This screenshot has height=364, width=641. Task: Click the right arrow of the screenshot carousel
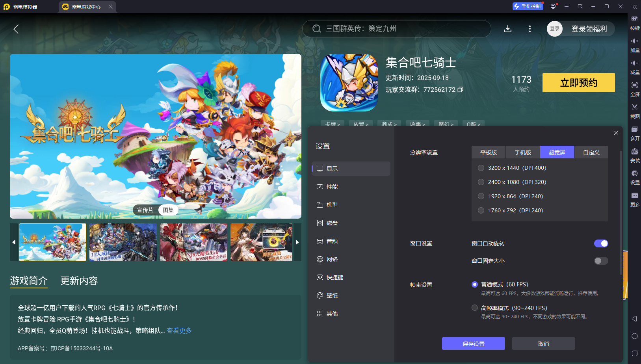point(297,242)
